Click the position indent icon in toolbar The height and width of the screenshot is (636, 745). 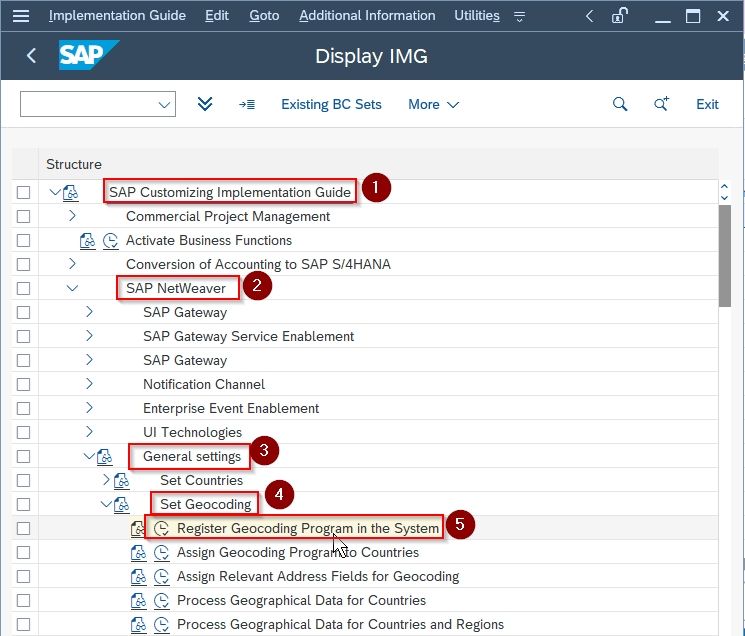247,104
